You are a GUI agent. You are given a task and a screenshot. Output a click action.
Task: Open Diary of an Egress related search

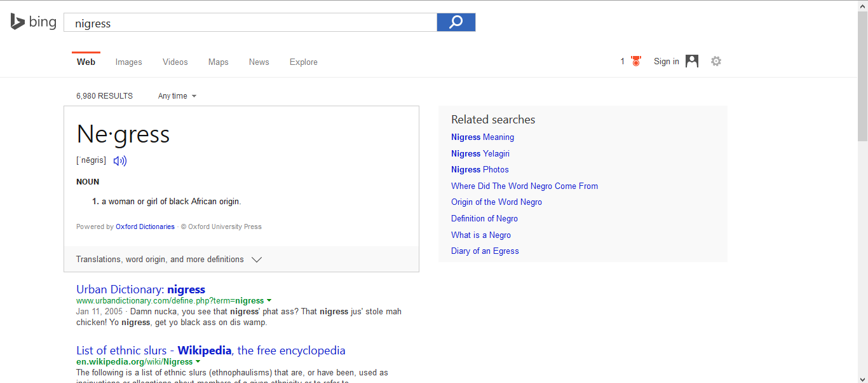485,251
